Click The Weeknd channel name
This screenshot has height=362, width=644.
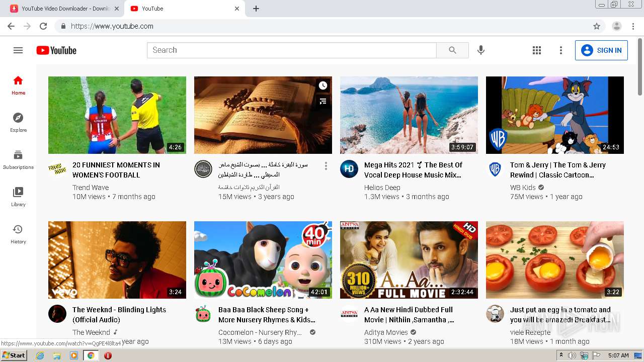click(91, 332)
